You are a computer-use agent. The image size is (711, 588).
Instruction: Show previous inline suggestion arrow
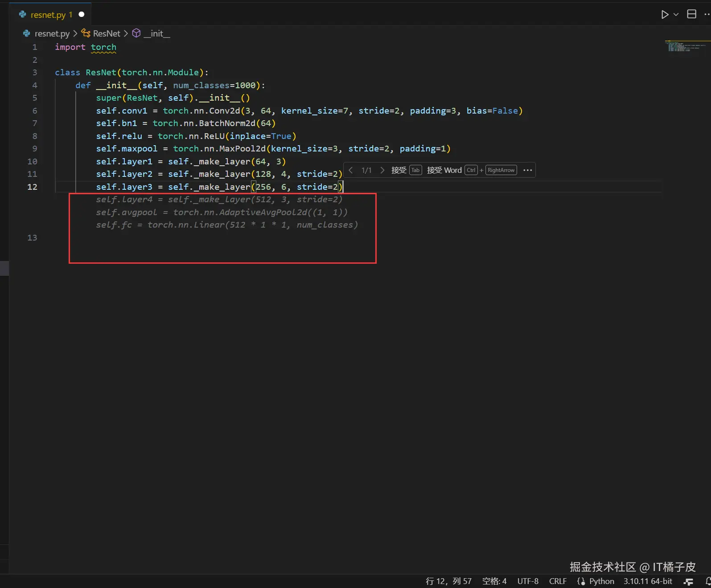351,170
